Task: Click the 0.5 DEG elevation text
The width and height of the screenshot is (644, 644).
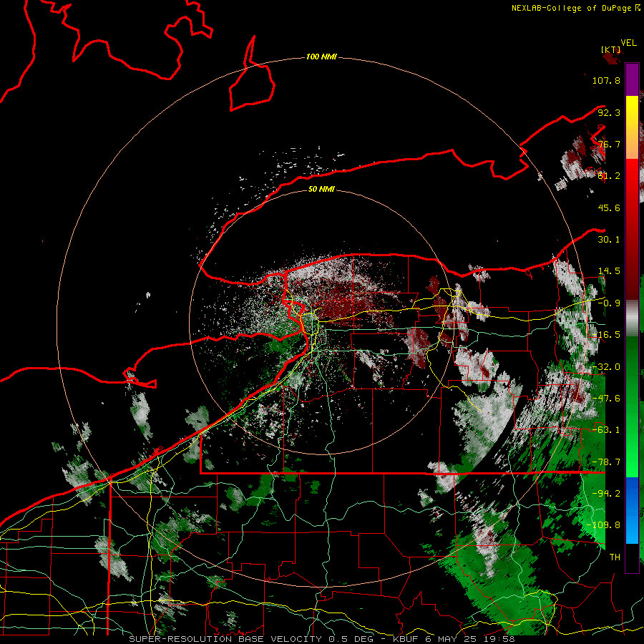Action: (351, 639)
